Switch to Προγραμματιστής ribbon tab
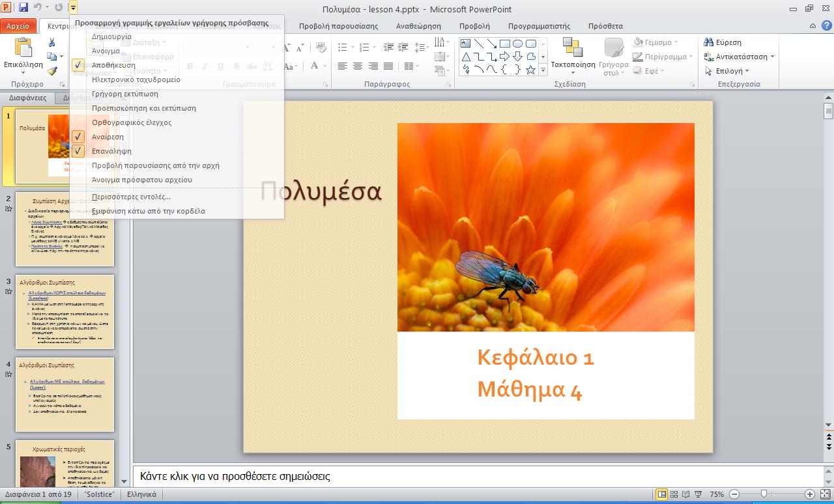 tap(539, 26)
